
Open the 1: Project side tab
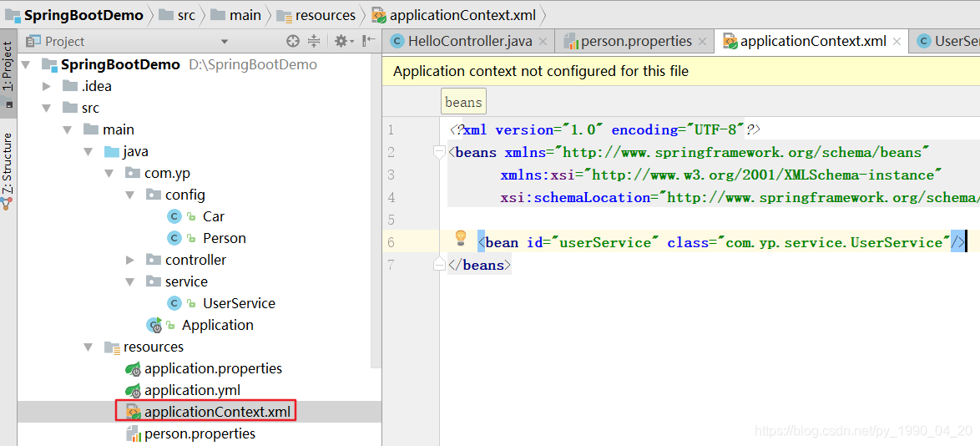pyautogui.click(x=8, y=73)
